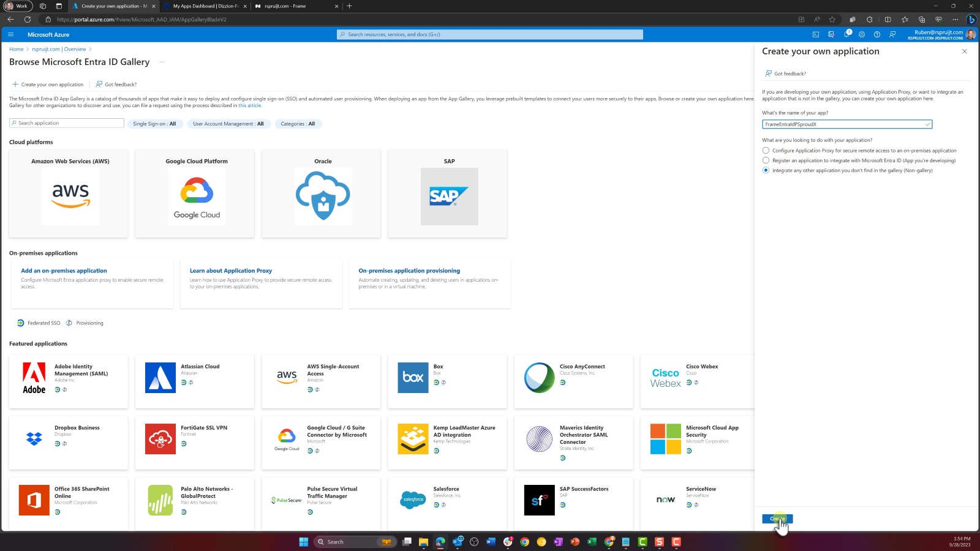This screenshot has width=980, height=551.
Task: Click the Create button
Action: (777, 519)
